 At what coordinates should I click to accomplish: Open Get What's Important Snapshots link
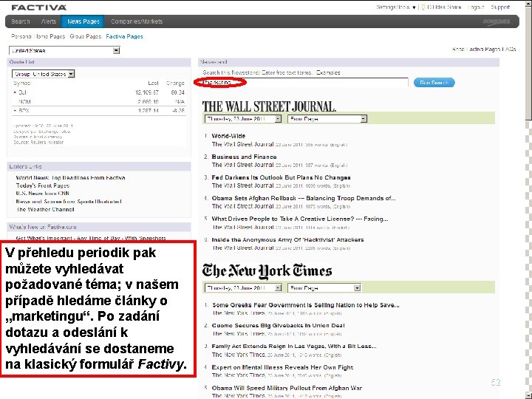pos(91,238)
